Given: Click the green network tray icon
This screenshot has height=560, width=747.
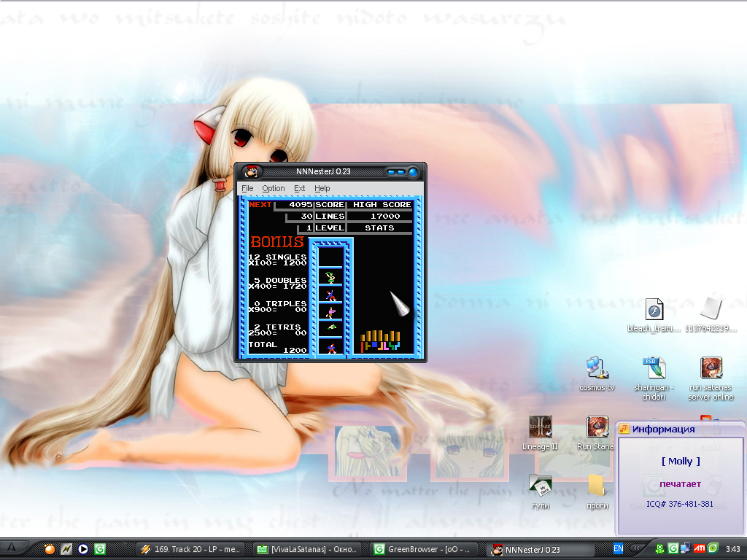Looking at the screenshot, I should (x=659, y=549).
